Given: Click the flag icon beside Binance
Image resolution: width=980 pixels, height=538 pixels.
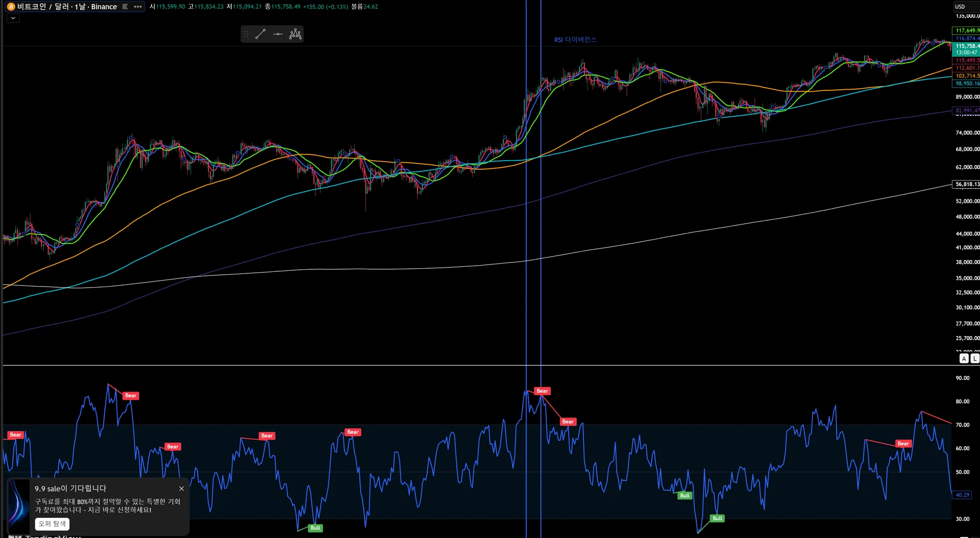Looking at the screenshot, I should [x=125, y=7].
